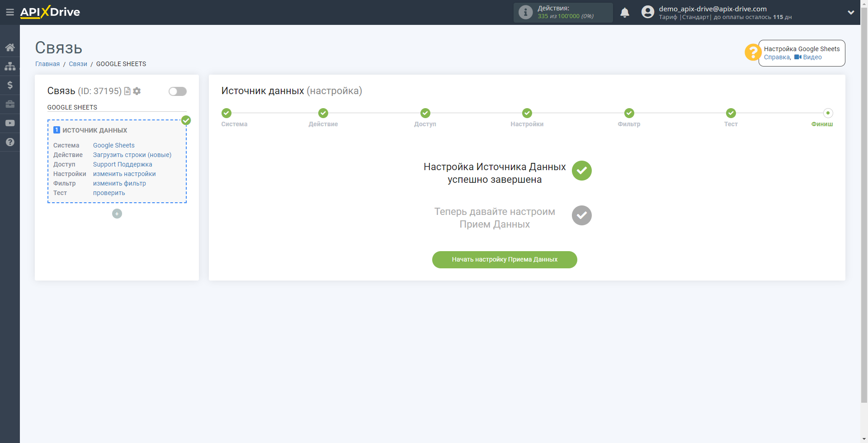This screenshot has height=443, width=868.
Task: Click Загрузить строки (новые) link
Action: point(132,155)
